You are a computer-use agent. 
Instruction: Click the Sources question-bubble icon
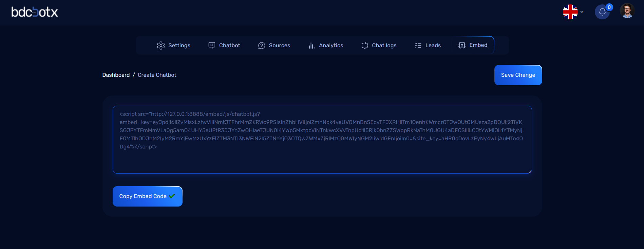click(262, 46)
